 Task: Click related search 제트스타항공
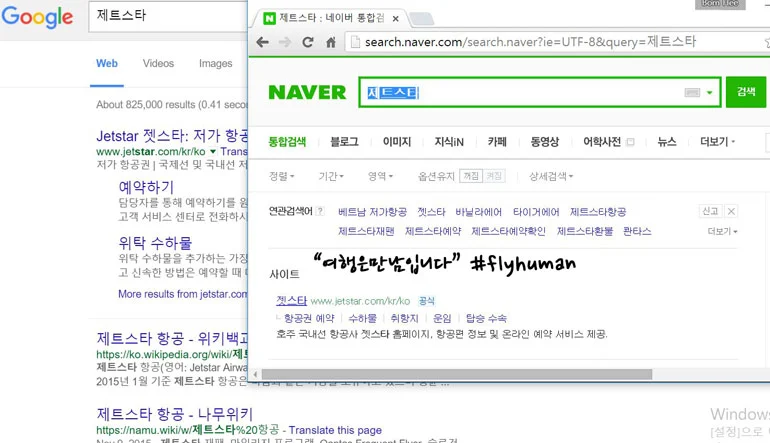click(598, 212)
